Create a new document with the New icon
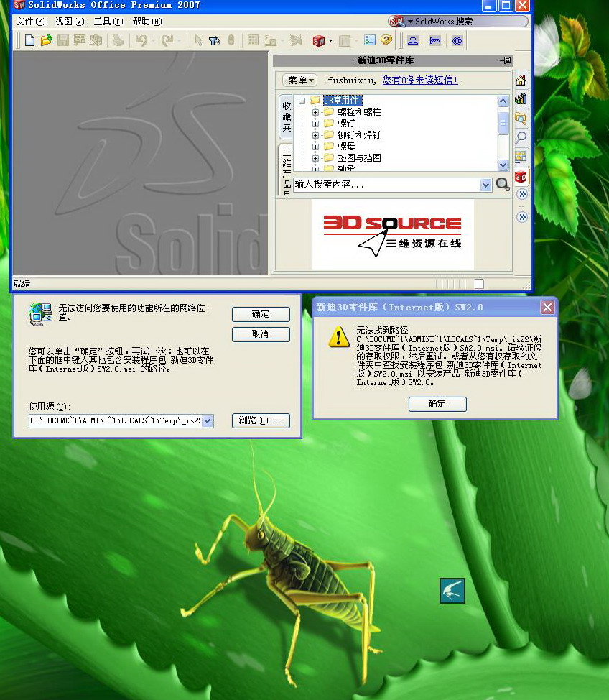Screen dimensions: 609x700 29,41
